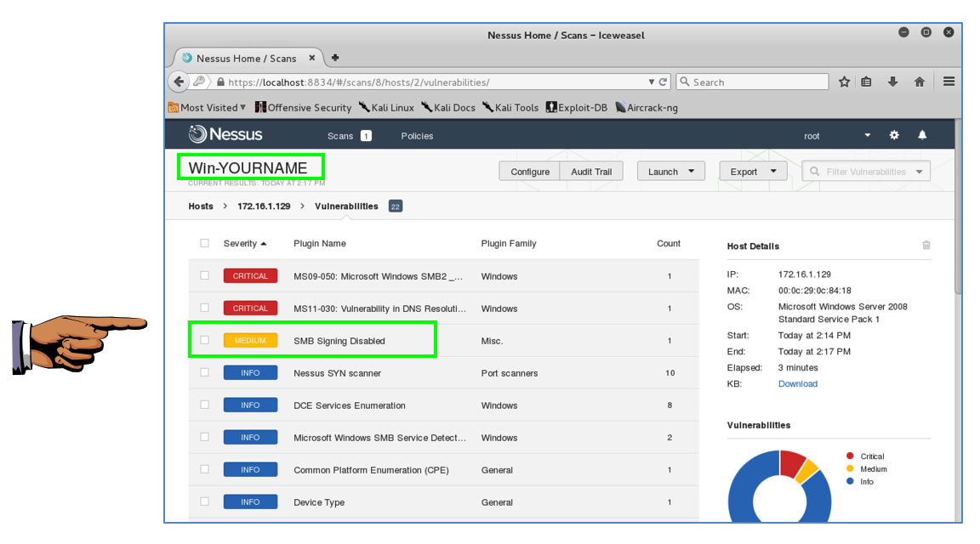The height and width of the screenshot is (544, 980).
Task: Open the MS11-030 DNS Resolution vulnerability
Action: click(x=379, y=309)
